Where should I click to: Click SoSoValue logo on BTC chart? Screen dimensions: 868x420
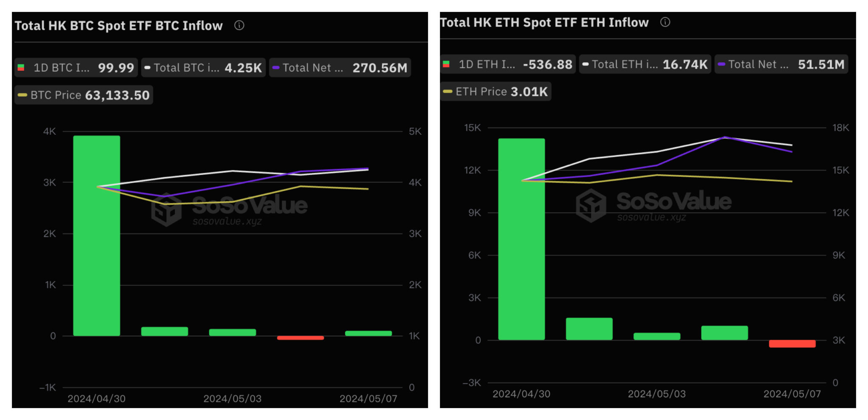coord(167,209)
